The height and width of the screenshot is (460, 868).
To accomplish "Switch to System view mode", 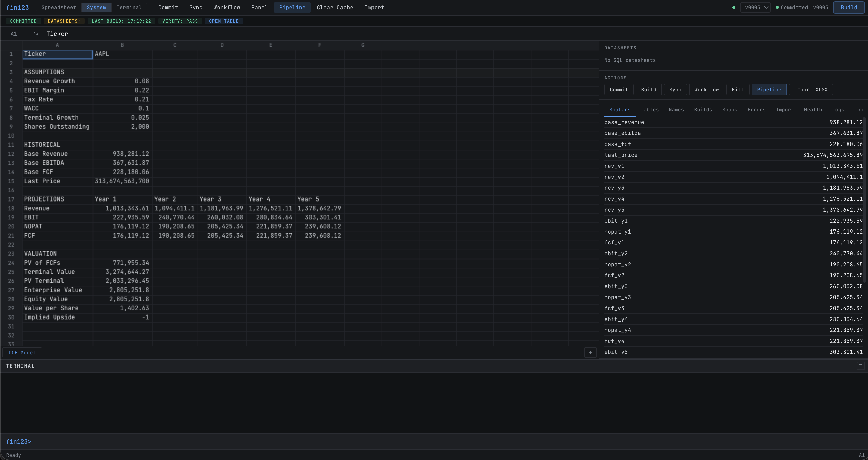I will tap(96, 7).
